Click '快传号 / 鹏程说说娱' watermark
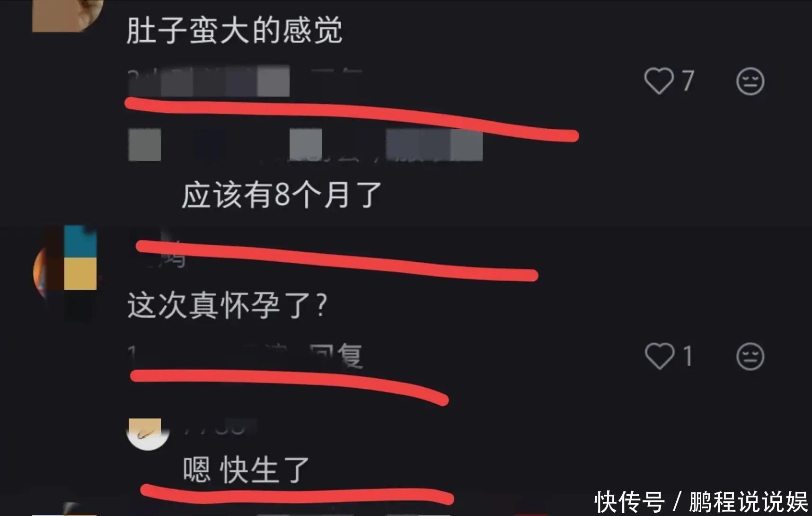 [701, 502]
